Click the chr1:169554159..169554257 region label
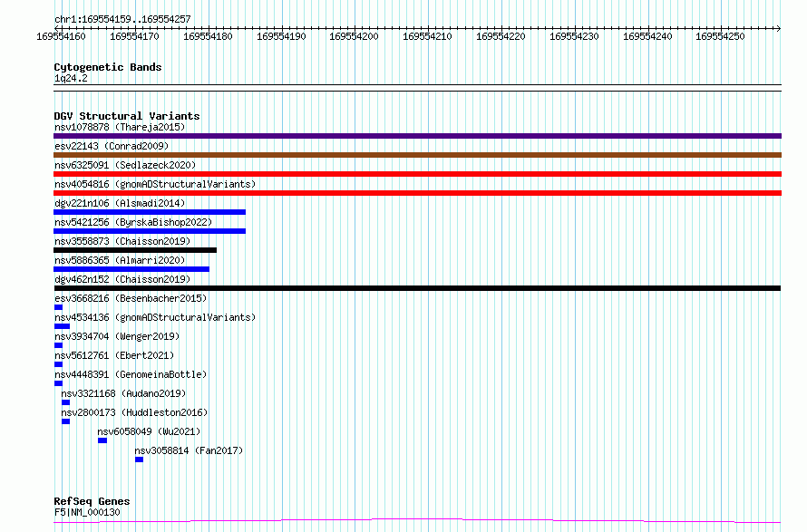 (122, 19)
